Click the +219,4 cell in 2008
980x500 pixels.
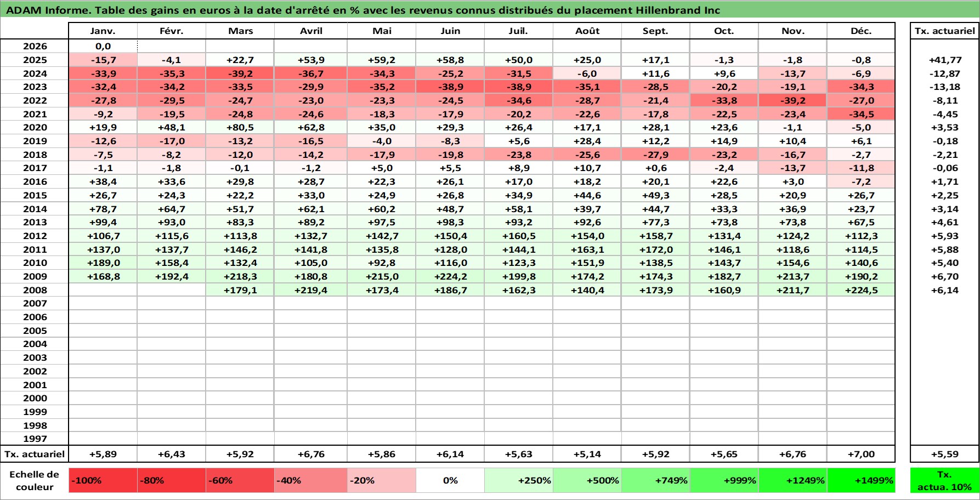pyautogui.click(x=311, y=290)
